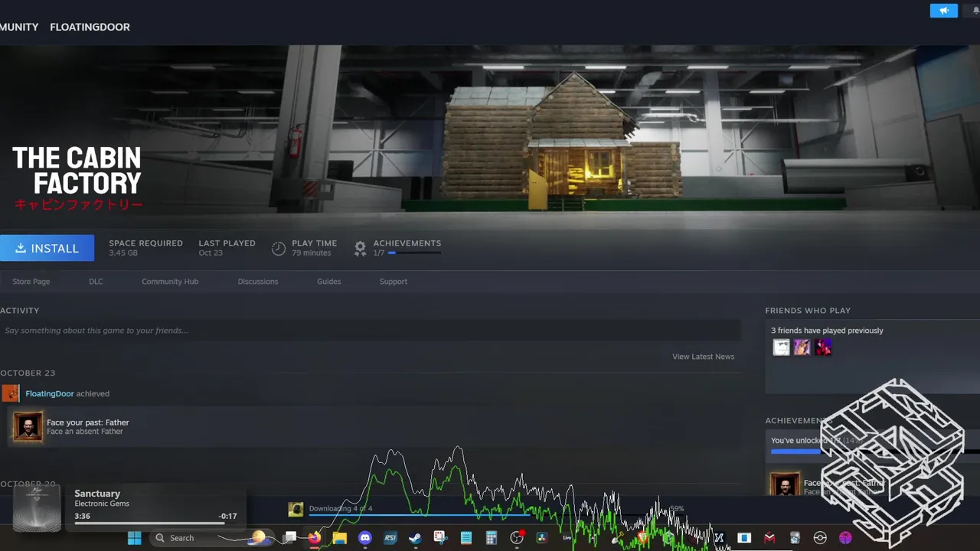Open the Windows Start menu
Image resolution: width=980 pixels, height=551 pixels.
click(x=134, y=538)
